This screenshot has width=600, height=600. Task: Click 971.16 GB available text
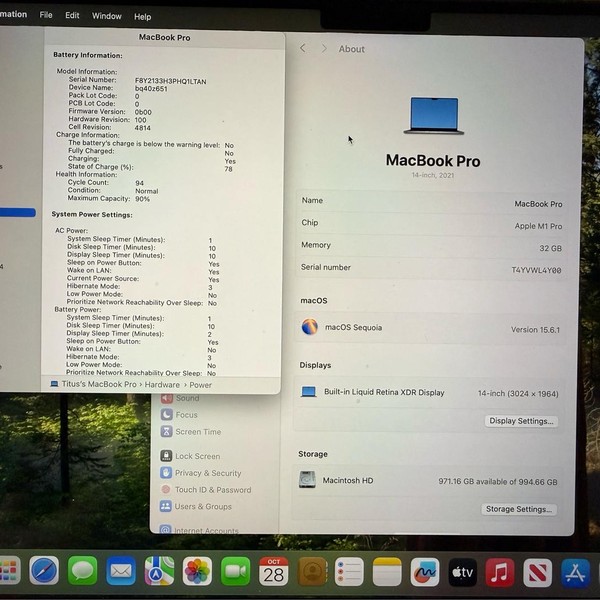pyautogui.click(x=498, y=482)
